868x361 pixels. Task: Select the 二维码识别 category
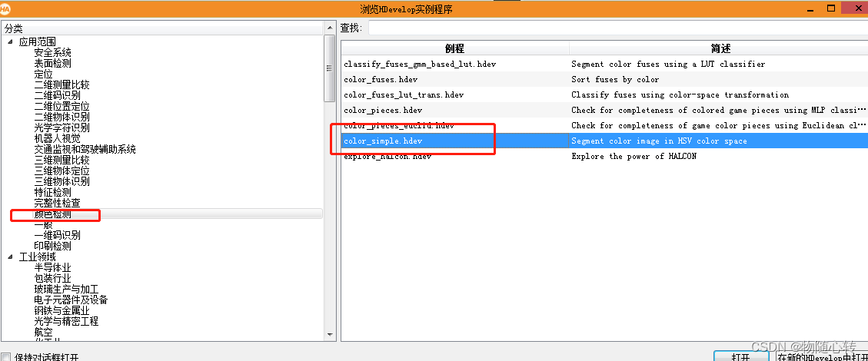point(57,96)
